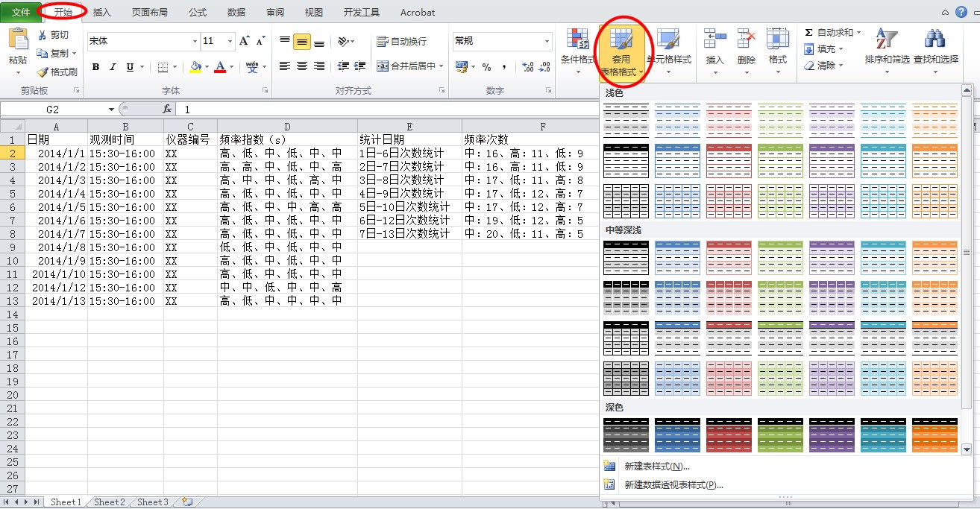Click the red font color A
The image size is (980, 509).
(x=220, y=67)
